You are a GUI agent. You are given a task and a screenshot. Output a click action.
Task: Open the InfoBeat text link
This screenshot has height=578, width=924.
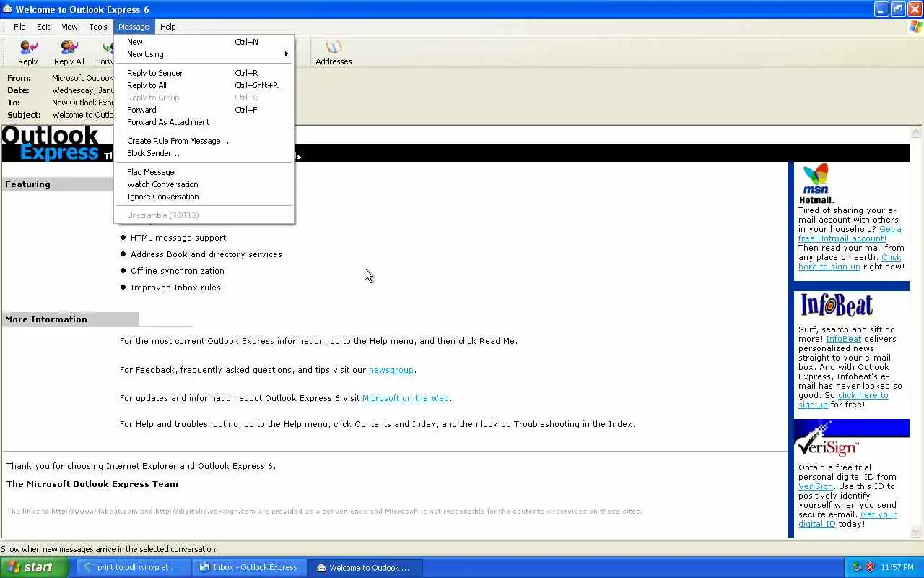tap(843, 339)
